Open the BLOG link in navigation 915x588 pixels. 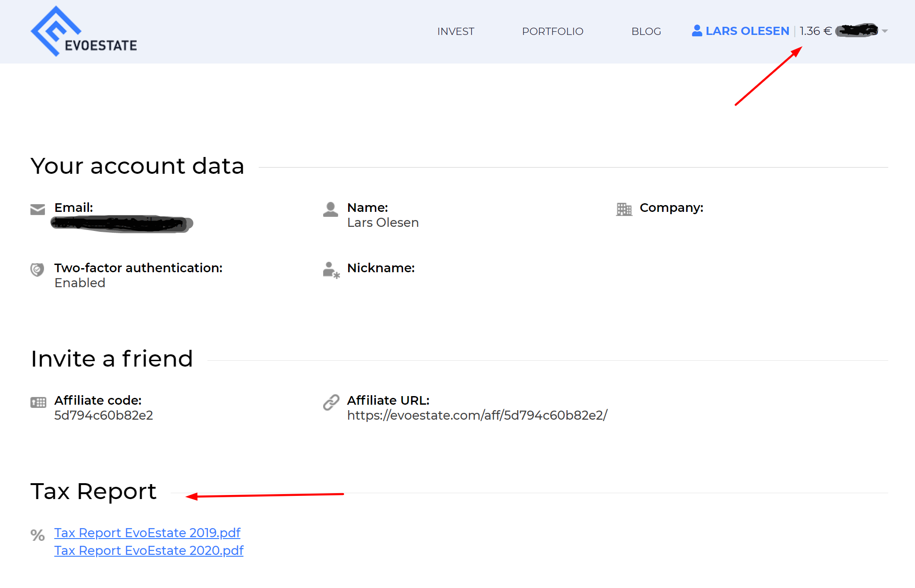[x=646, y=31]
